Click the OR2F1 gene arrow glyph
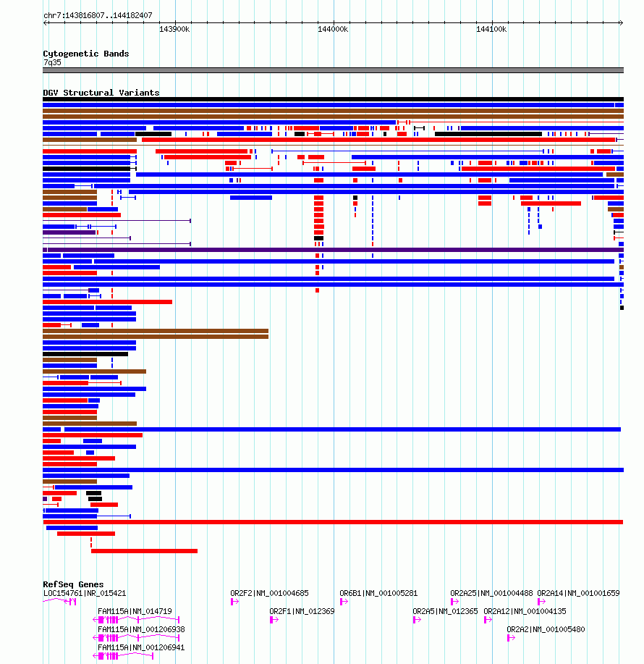644x664 pixels. [x=274, y=620]
